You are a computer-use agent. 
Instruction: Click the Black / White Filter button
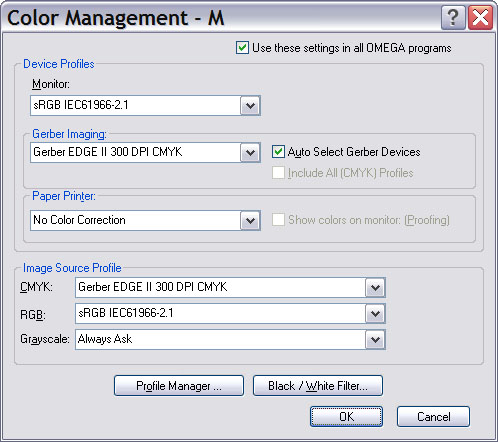[318, 386]
